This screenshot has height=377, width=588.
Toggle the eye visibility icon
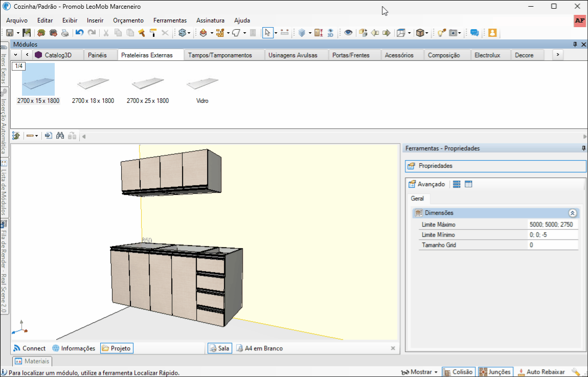[348, 33]
